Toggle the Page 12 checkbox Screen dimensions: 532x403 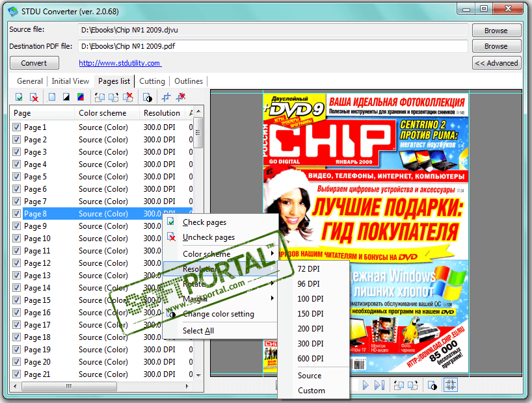point(16,263)
